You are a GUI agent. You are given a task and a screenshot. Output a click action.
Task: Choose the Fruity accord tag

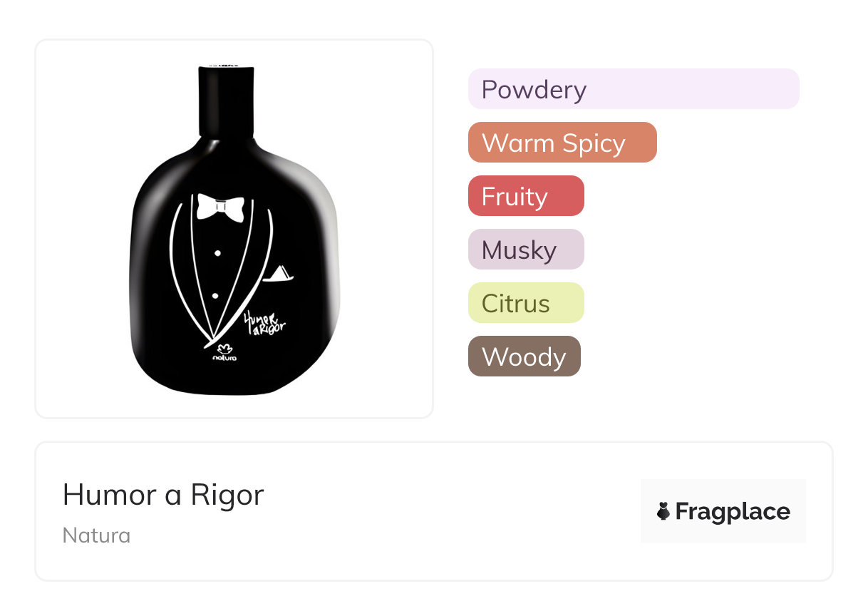click(x=526, y=196)
